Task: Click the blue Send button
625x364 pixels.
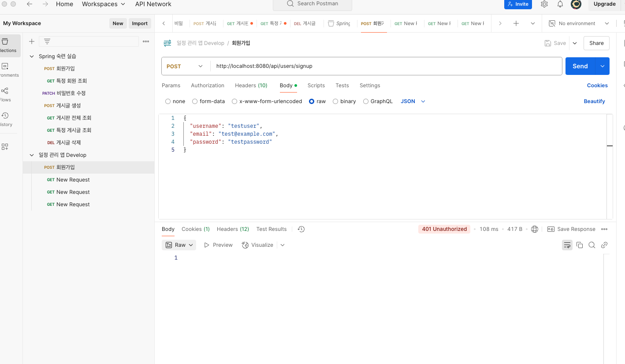Action: click(x=580, y=66)
